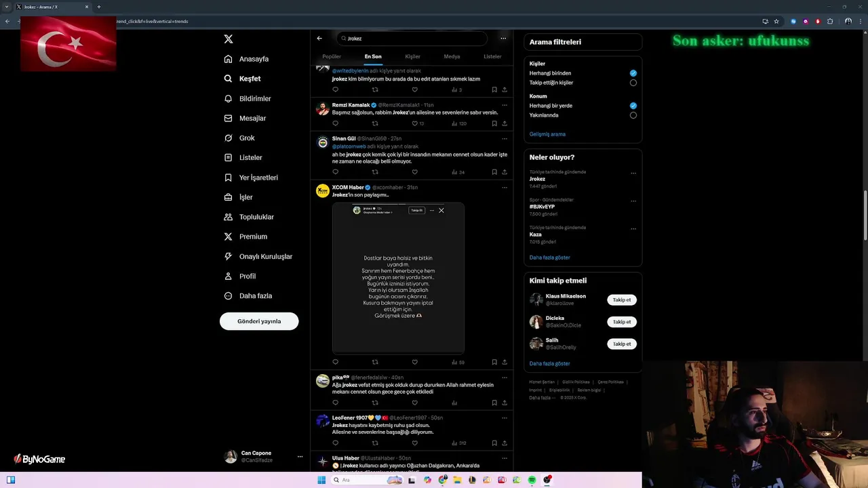Bookmark this page with star icon
This screenshot has width=868, height=488.
click(x=776, y=21)
